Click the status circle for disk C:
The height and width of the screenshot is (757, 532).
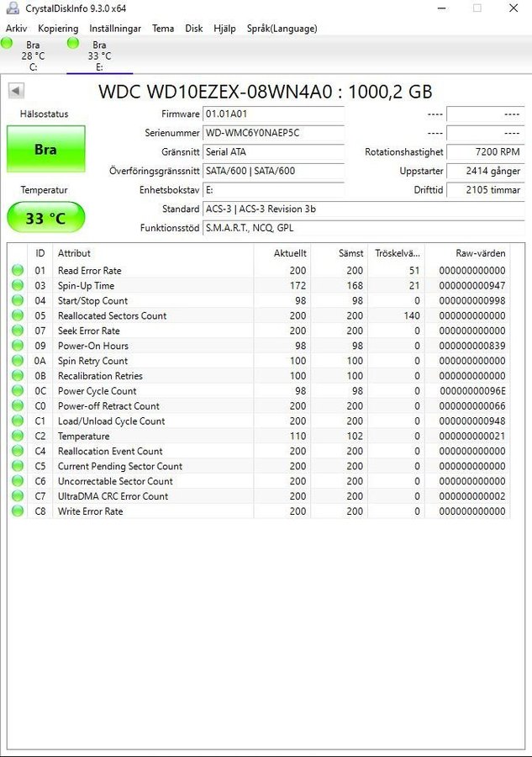tap(8, 44)
